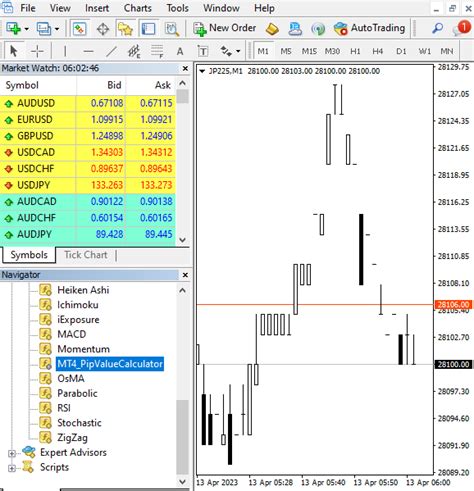Select the Heiken Ashi indicator
Viewport: 474px width, 491px height.
83,290
